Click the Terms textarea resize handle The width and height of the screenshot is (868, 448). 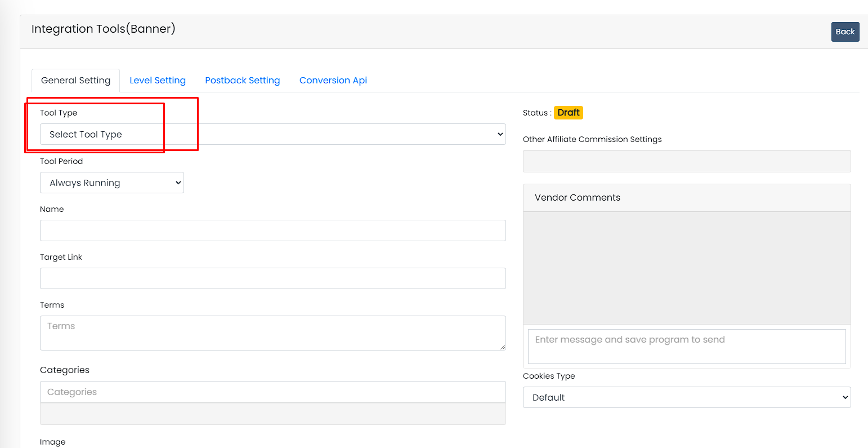503,347
